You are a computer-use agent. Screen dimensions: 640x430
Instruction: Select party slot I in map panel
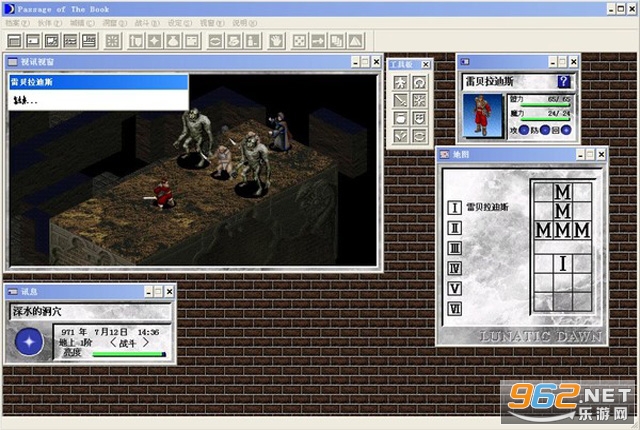coord(455,208)
